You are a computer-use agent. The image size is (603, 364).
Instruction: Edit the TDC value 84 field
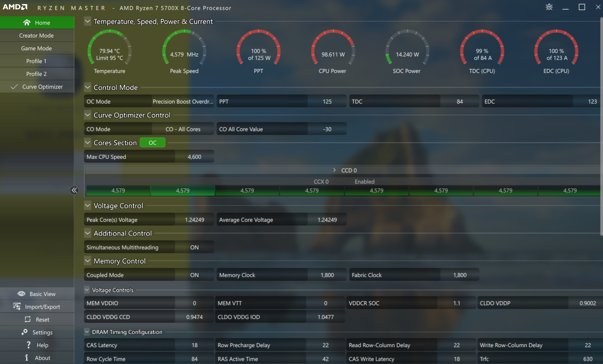point(460,102)
